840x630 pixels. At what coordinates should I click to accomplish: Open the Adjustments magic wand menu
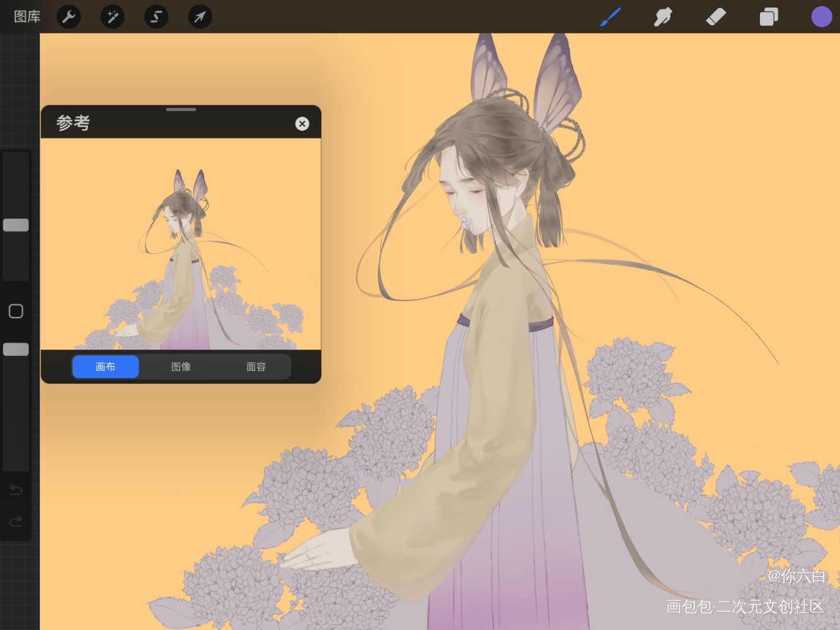click(113, 16)
